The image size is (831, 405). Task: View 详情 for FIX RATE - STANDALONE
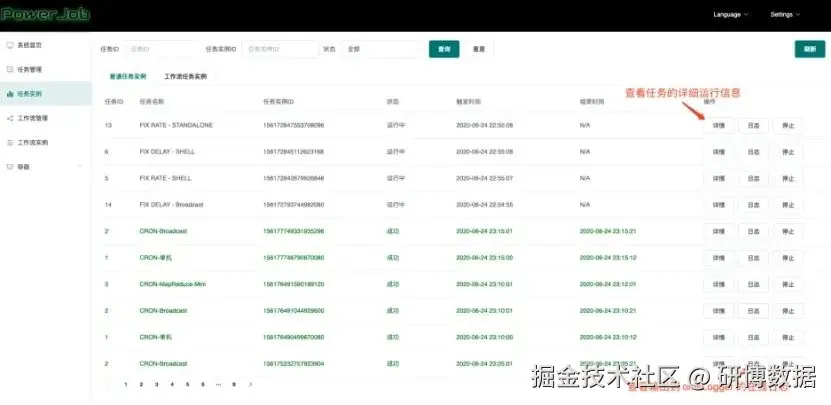pos(719,126)
